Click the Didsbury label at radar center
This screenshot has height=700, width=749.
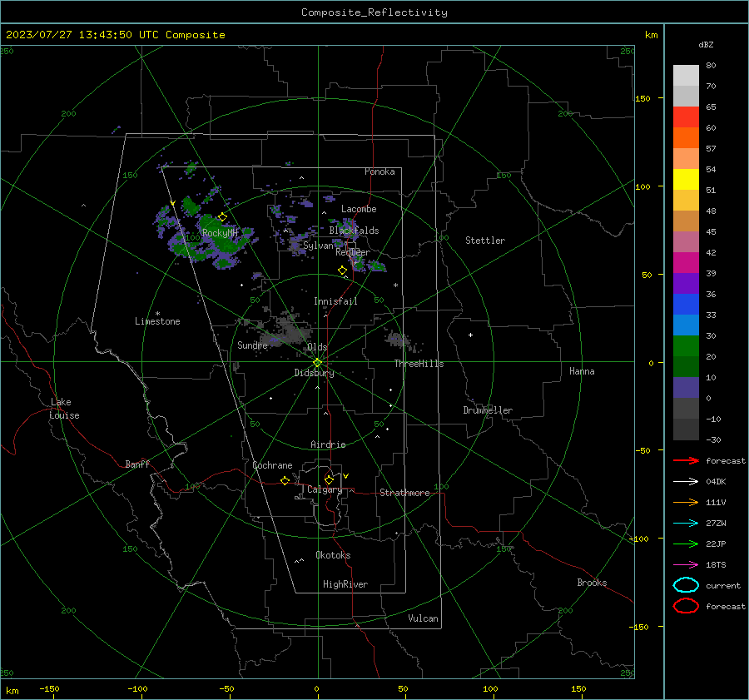point(314,373)
